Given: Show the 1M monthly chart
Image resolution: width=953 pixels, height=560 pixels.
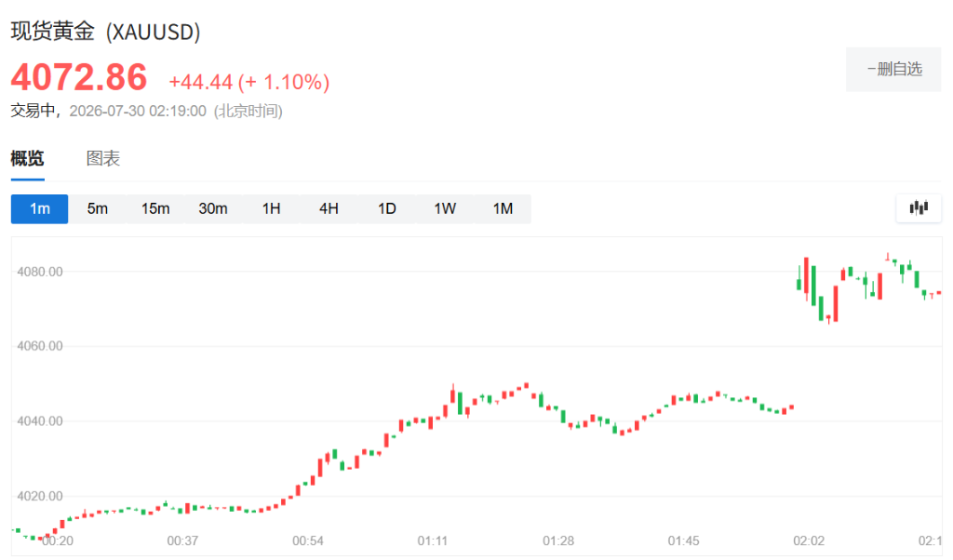Looking at the screenshot, I should (503, 209).
